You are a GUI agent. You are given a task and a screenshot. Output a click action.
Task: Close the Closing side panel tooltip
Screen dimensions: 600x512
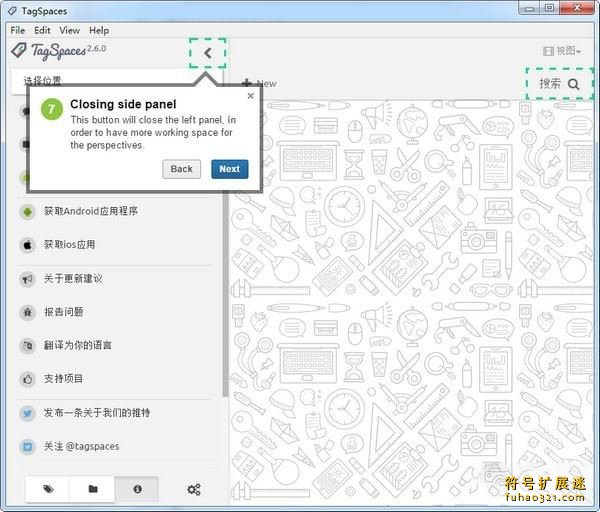pos(251,96)
